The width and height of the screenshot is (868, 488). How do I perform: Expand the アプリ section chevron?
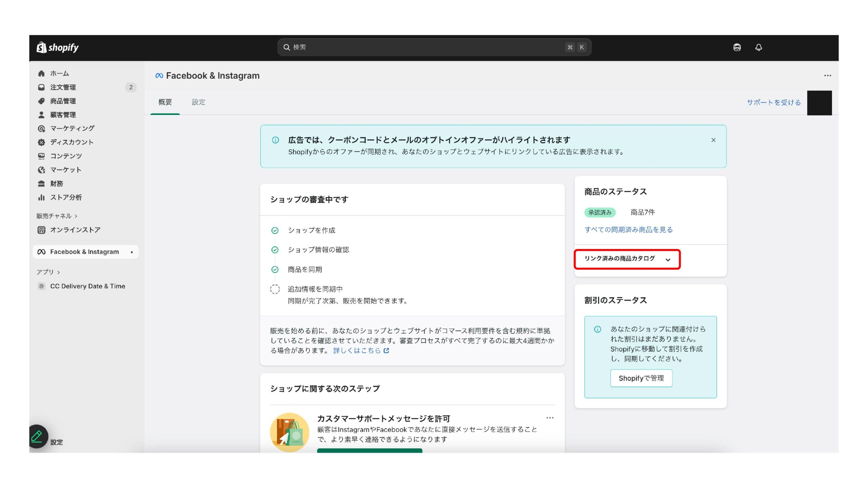pyautogui.click(x=59, y=272)
